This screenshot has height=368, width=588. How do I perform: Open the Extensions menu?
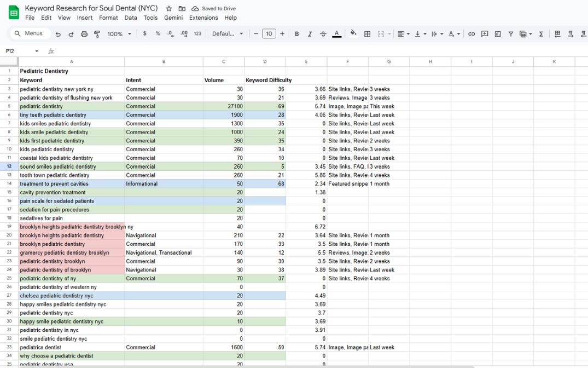click(203, 18)
